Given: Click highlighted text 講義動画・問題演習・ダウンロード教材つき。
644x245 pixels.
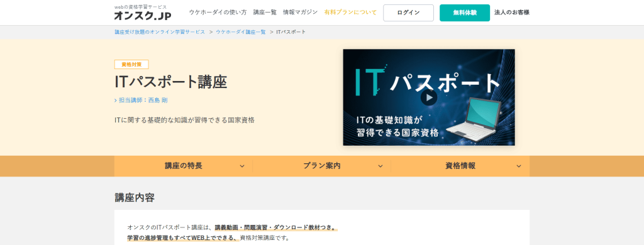Looking at the screenshot, I should point(276,227).
